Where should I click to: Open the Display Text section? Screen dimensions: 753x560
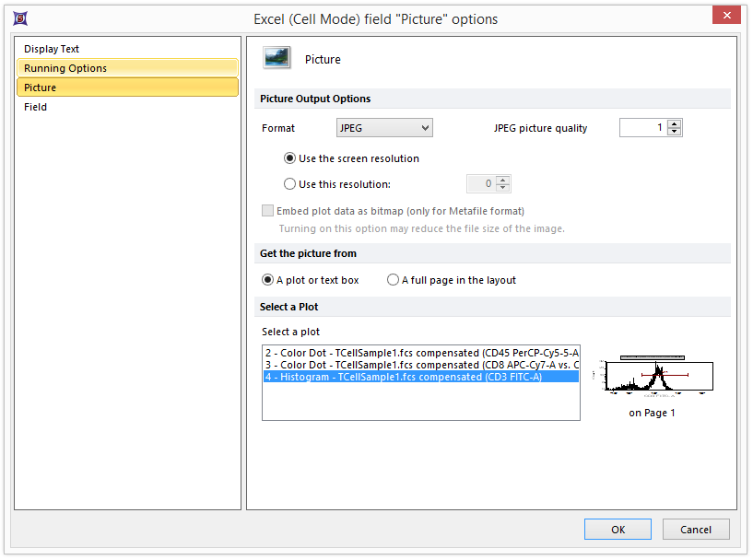52,49
